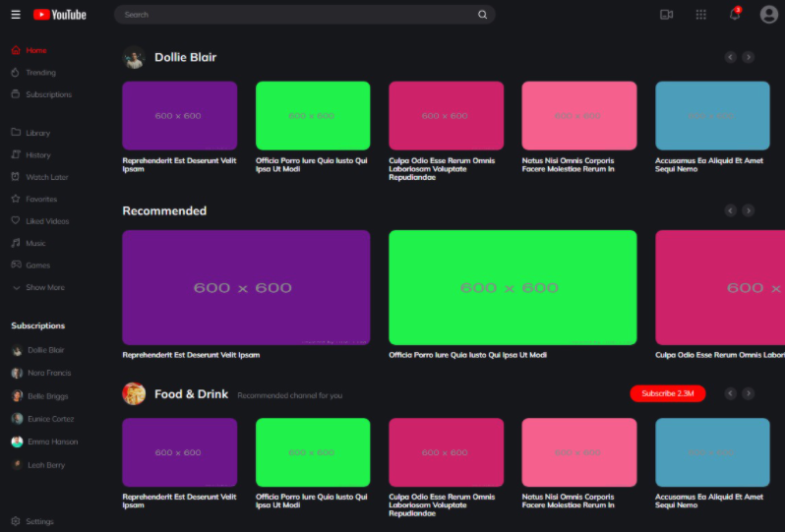This screenshot has width=785, height=532.
Task: Select Trending in sidebar menu
Action: tap(39, 73)
